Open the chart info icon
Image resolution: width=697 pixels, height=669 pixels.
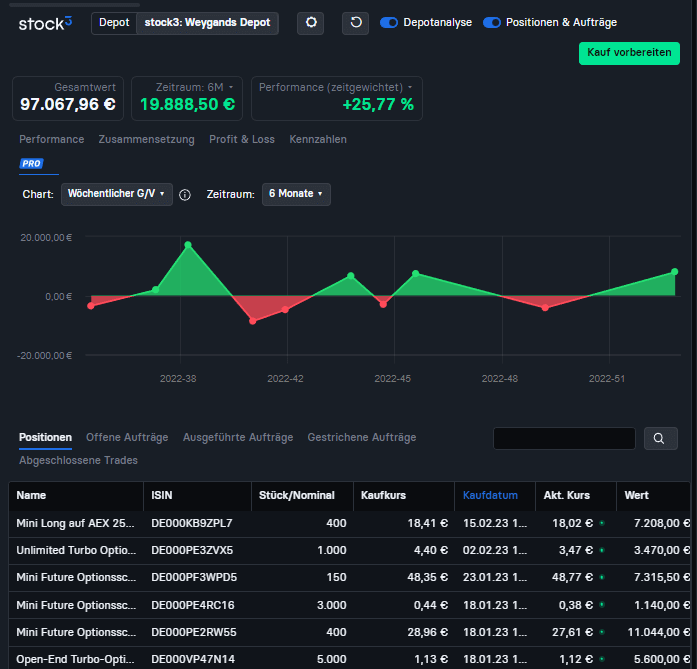185,195
